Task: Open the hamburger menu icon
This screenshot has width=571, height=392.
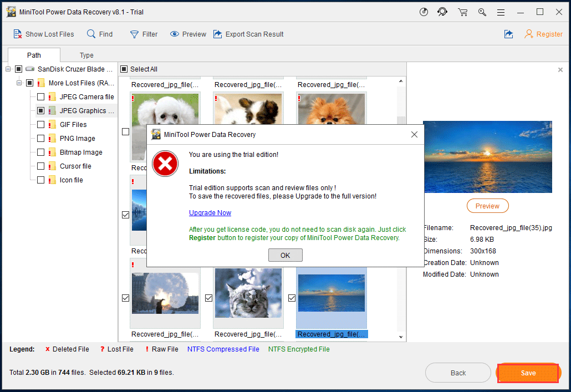Action: click(501, 12)
